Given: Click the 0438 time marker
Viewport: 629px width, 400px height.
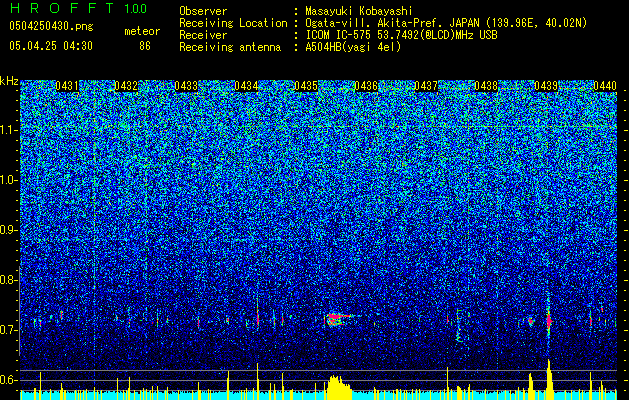Looking at the screenshot, I should pyautogui.click(x=486, y=86).
